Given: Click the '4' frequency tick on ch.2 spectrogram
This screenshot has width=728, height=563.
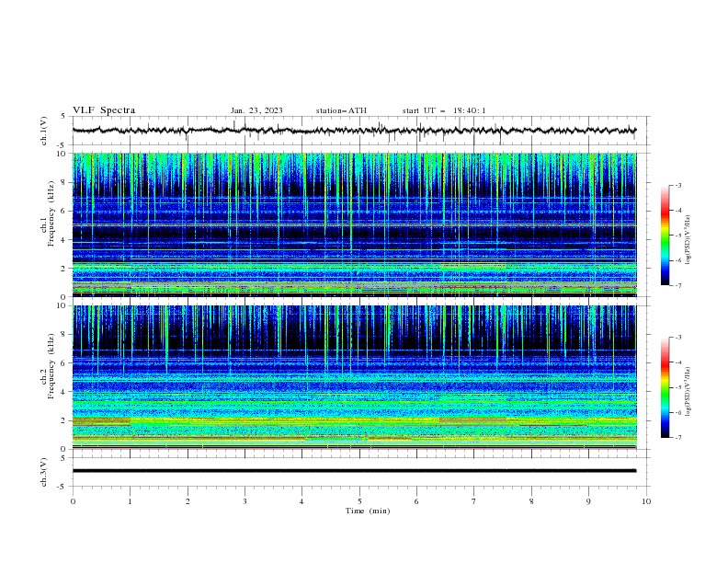Looking at the screenshot, I should click(x=63, y=392).
